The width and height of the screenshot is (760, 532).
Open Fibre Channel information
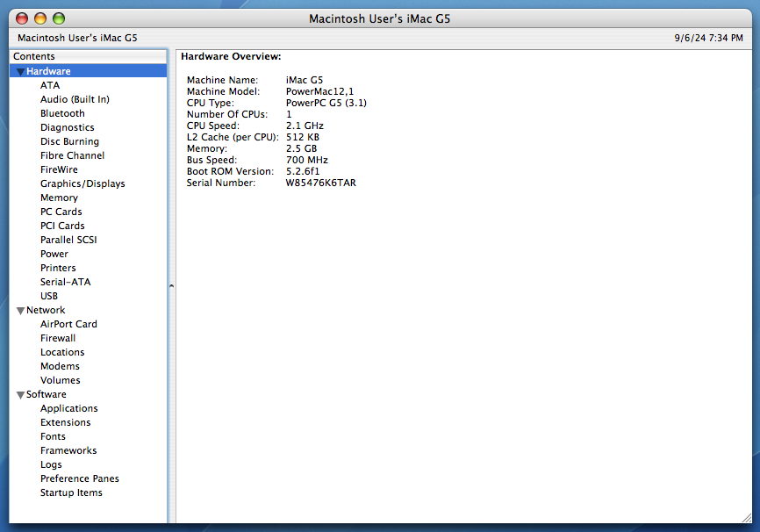tap(72, 155)
